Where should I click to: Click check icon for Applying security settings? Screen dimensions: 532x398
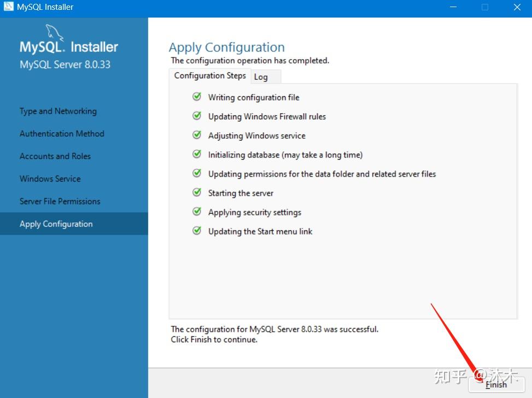click(x=197, y=212)
